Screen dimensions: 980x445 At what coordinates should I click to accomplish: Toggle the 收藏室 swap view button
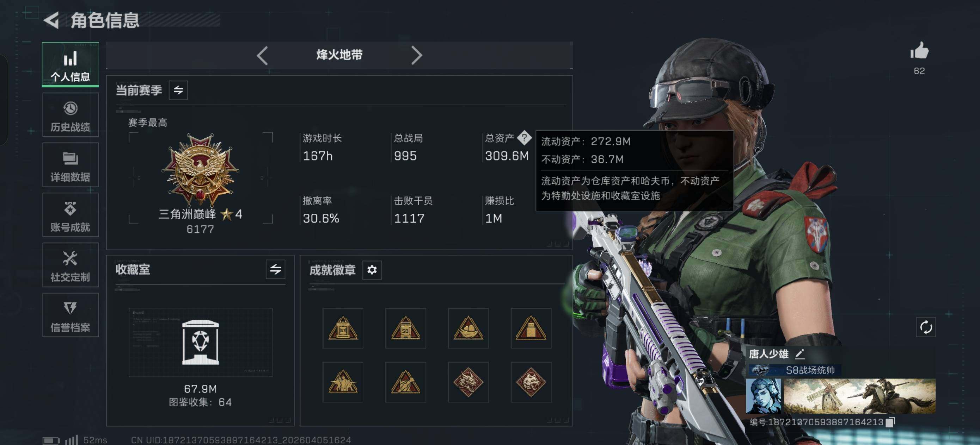(275, 269)
